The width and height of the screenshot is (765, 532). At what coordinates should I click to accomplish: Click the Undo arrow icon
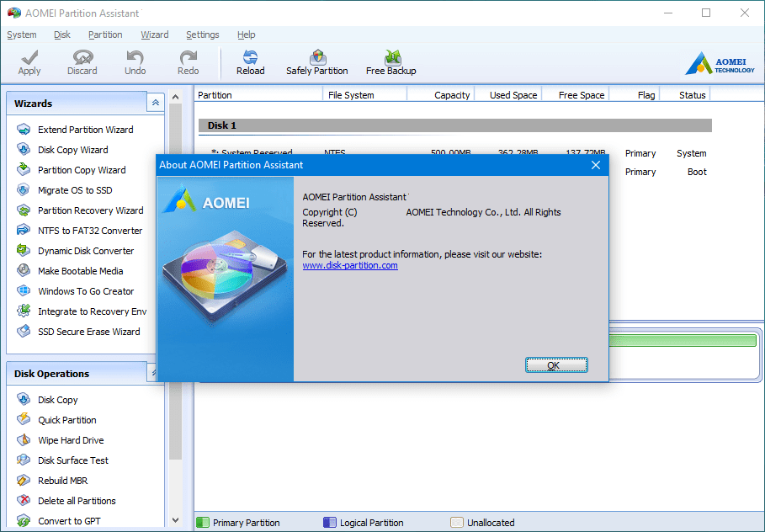click(135, 57)
